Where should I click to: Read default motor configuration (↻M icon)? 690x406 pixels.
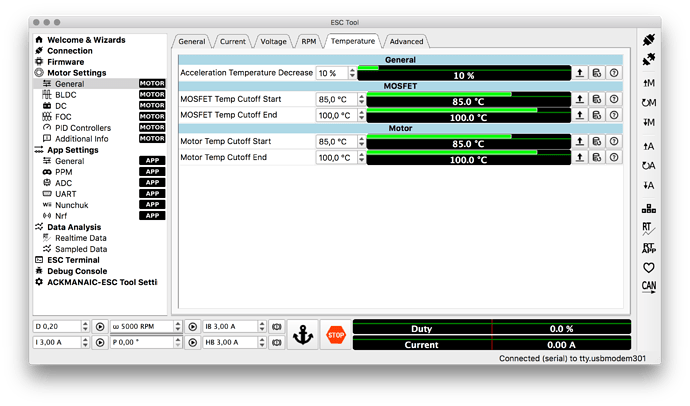[x=649, y=102]
